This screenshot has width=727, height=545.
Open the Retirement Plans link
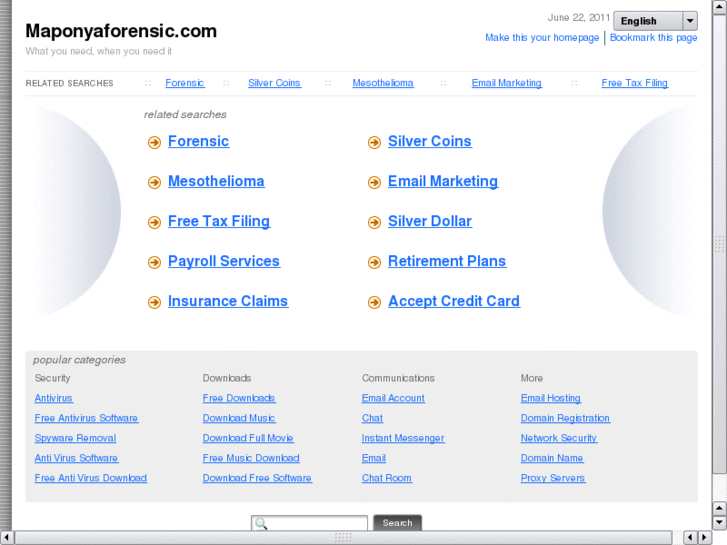pos(447,261)
